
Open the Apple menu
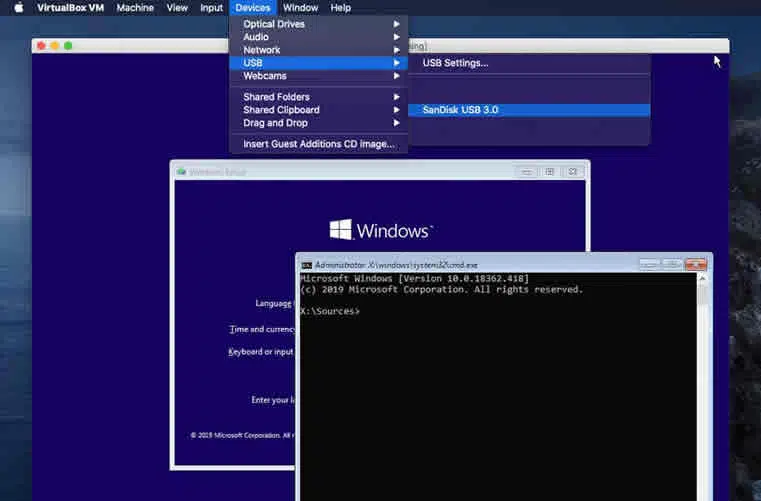point(18,7)
